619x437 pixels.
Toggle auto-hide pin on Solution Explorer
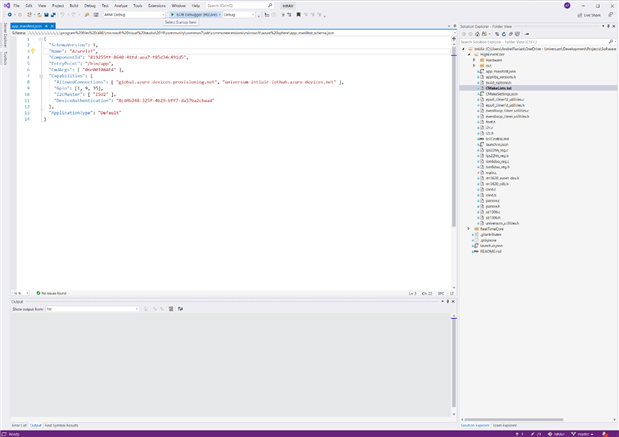pos(606,25)
